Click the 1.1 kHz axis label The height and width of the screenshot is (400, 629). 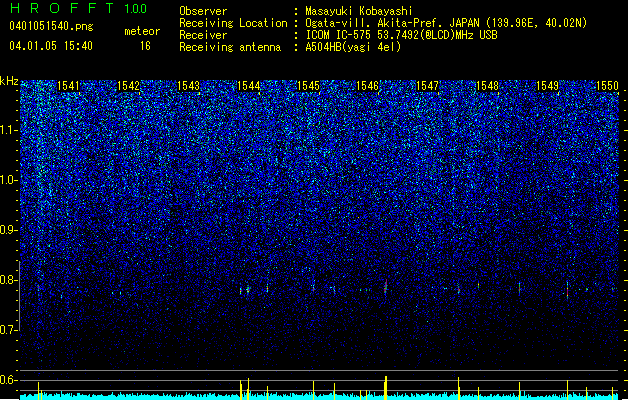click(x=9, y=130)
